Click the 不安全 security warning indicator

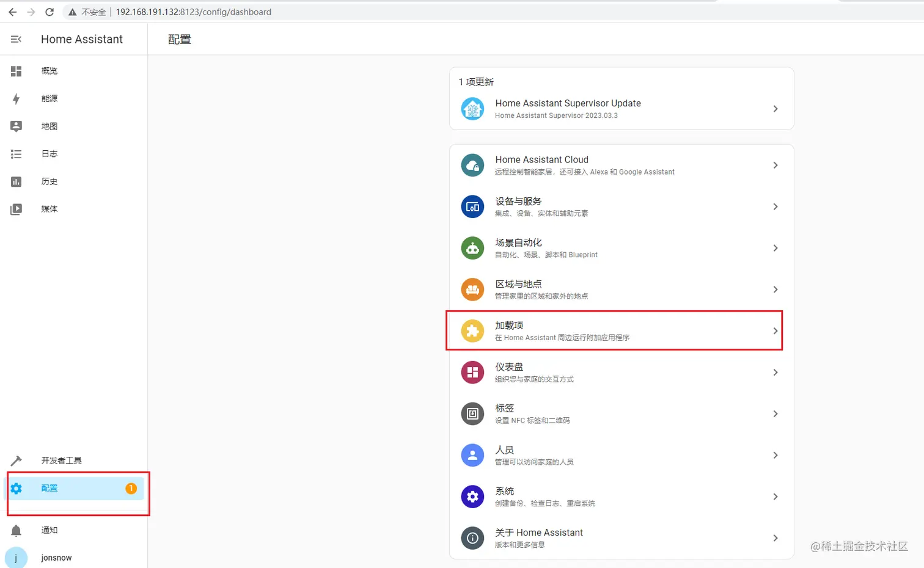[87, 12]
